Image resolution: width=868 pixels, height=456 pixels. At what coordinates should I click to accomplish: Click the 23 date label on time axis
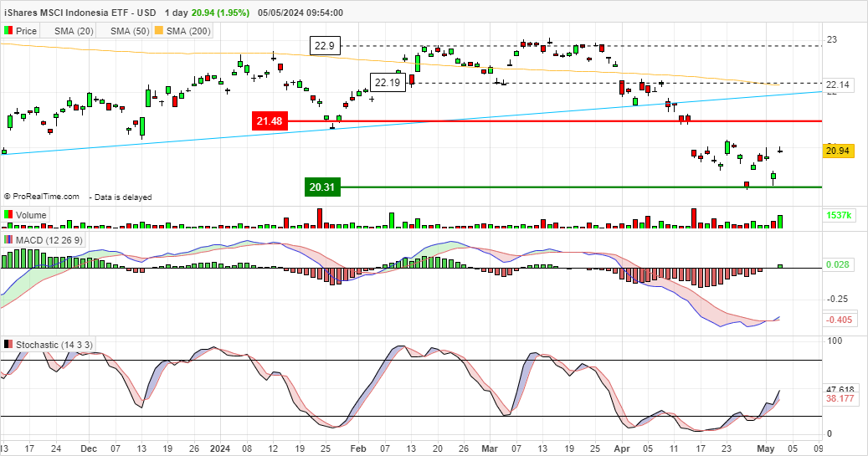coord(727,448)
